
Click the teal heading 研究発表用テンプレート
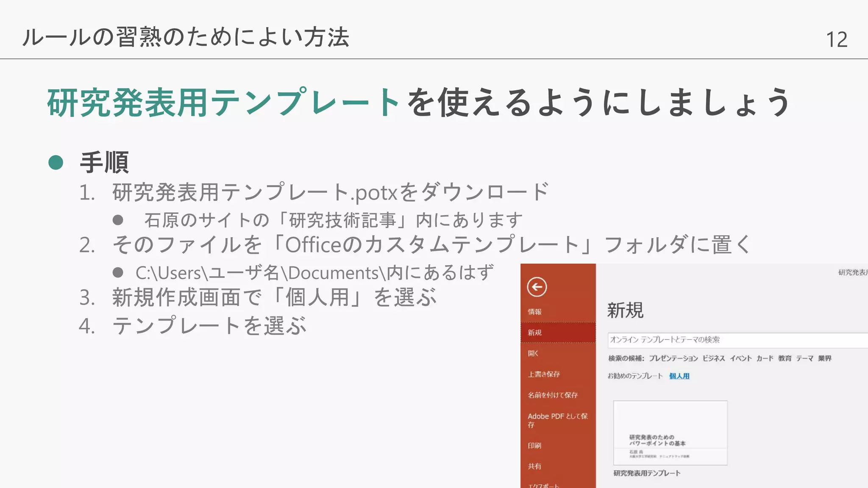pos(224,103)
